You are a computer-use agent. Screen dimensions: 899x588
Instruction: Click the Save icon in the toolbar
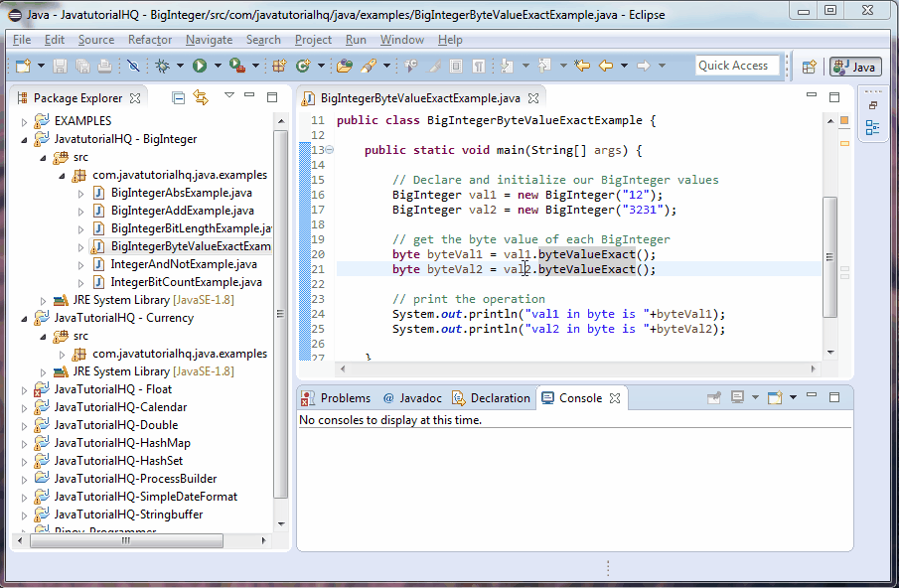[61, 65]
